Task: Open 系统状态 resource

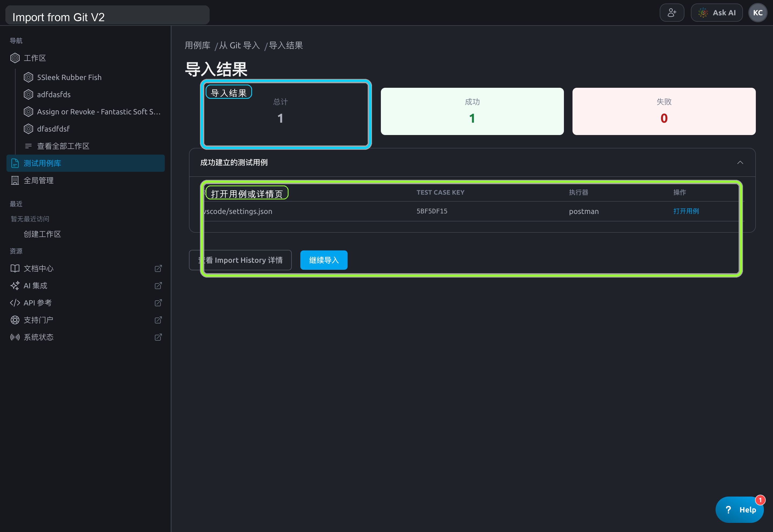Action: click(38, 337)
